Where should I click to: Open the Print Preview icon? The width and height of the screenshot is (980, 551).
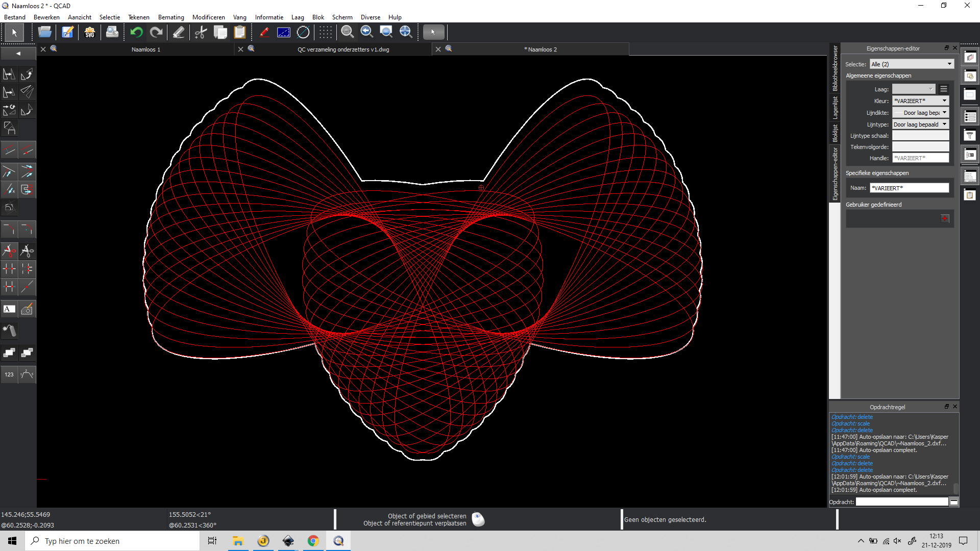(x=112, y=32)
